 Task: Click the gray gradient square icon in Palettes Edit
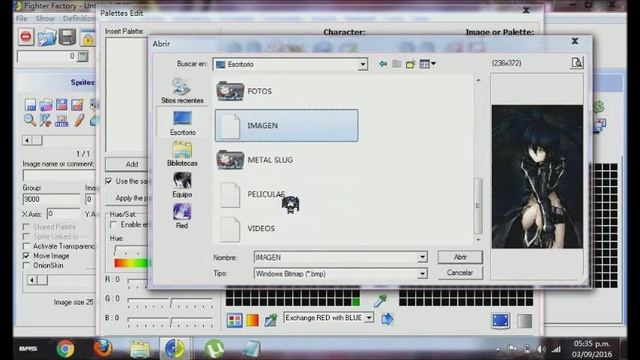[524, 321]
